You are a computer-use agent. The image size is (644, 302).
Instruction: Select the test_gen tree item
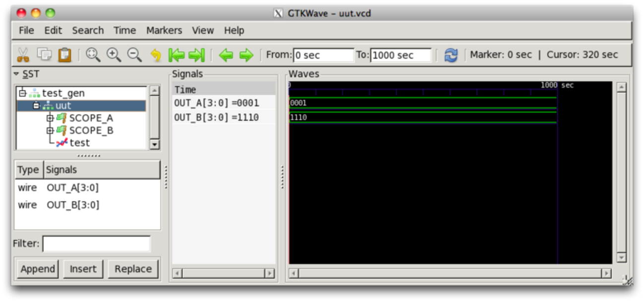[63, 93]
